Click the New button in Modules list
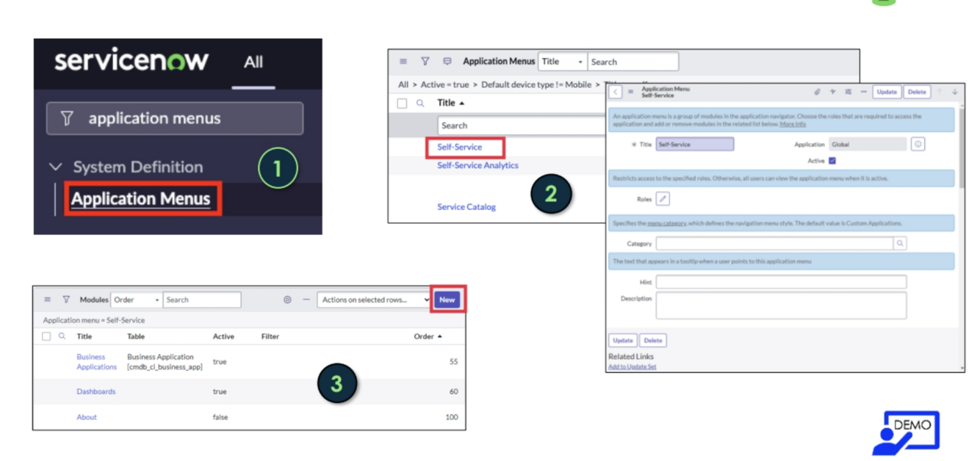 (447, 300)
